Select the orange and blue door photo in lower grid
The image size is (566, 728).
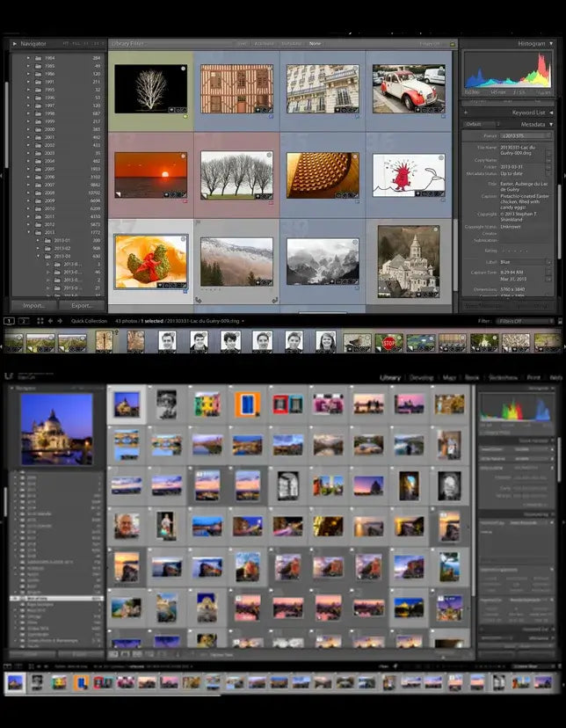247,404
